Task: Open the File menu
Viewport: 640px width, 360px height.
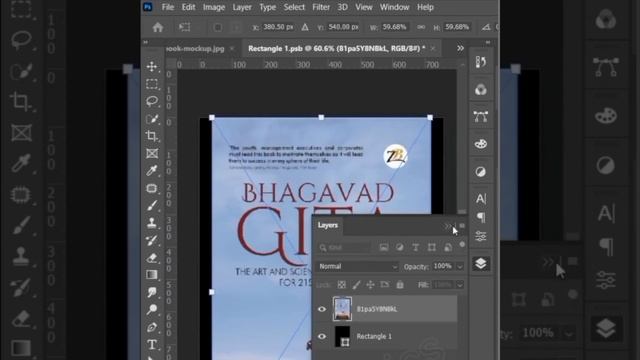Action: pos(168,7)
